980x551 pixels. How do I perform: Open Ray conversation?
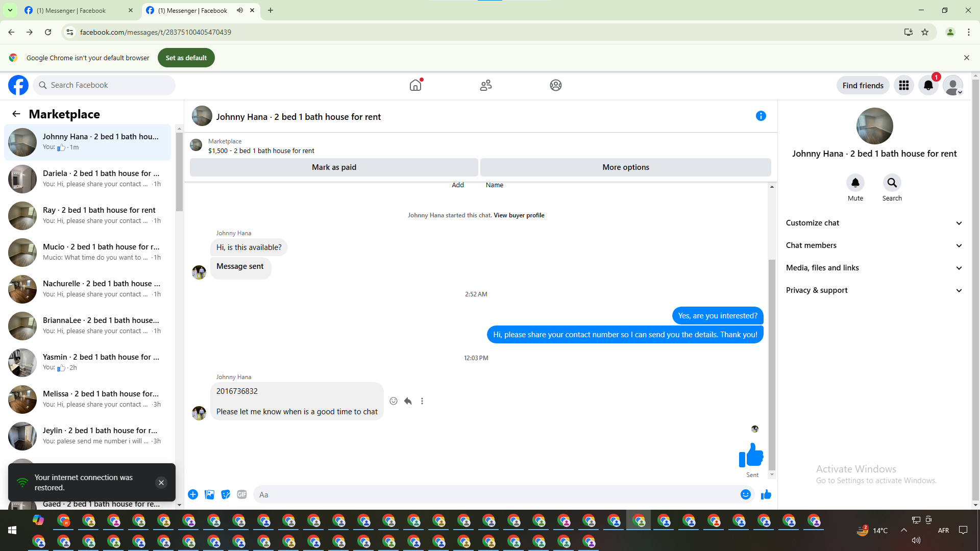[x=88, y=215]
